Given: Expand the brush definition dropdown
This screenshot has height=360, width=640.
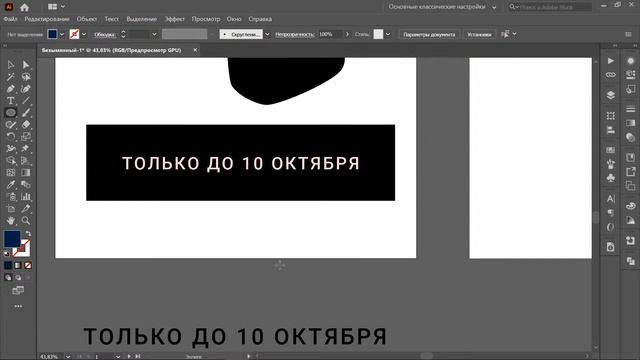Looking at the screenshot, I should [x=267, y=34].
